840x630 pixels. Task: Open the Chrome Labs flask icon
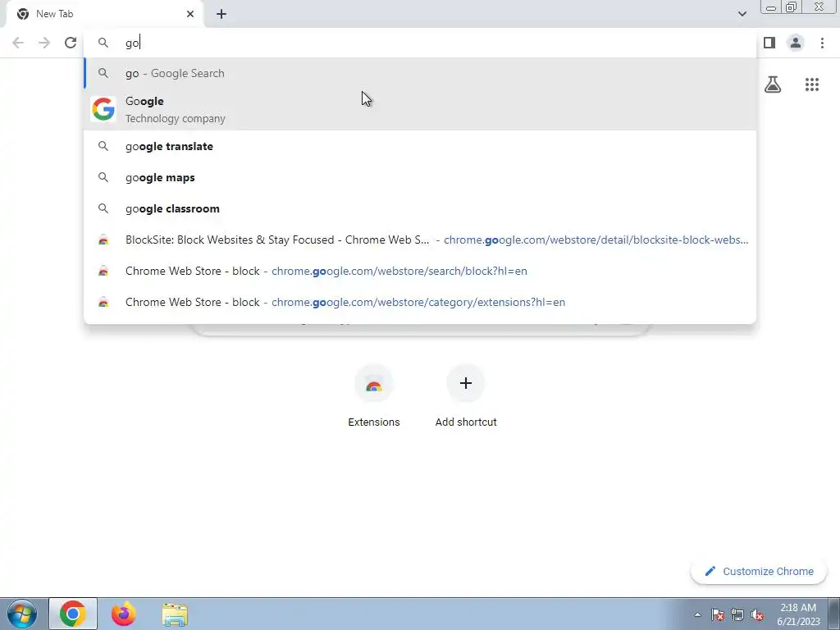pos(773,84)
